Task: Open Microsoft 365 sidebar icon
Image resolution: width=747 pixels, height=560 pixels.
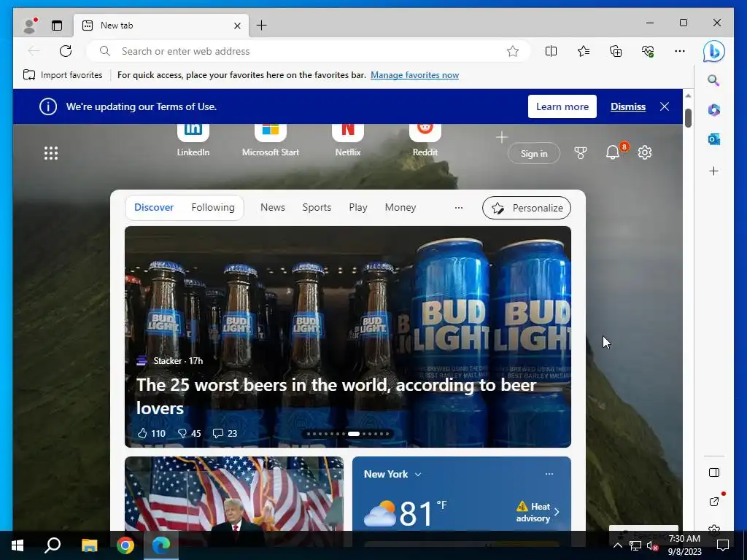Action: pyautogui.click(x=713, y=109)
